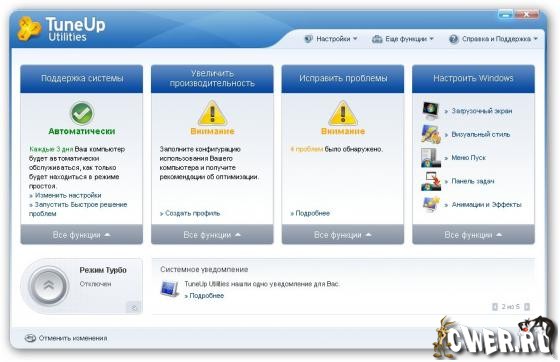Toggle the Turbo mode round button

click(x=48, y=286)
